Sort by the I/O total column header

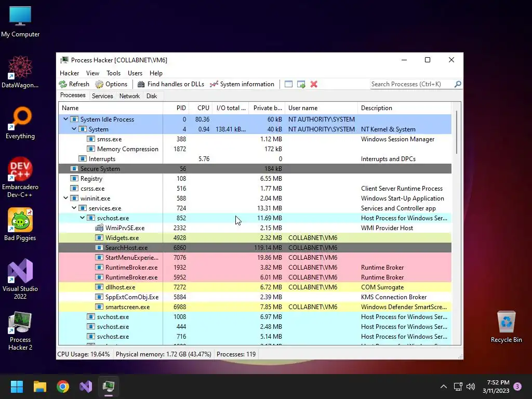click(231, 108)
